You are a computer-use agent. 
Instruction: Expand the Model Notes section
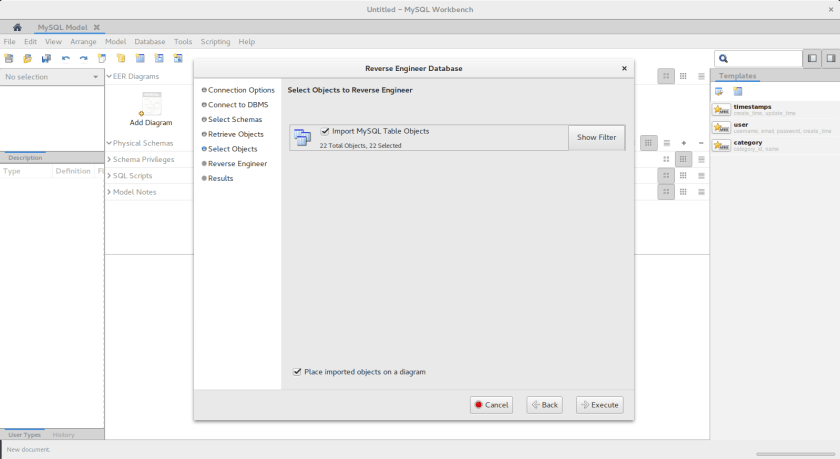coord(109,192)
